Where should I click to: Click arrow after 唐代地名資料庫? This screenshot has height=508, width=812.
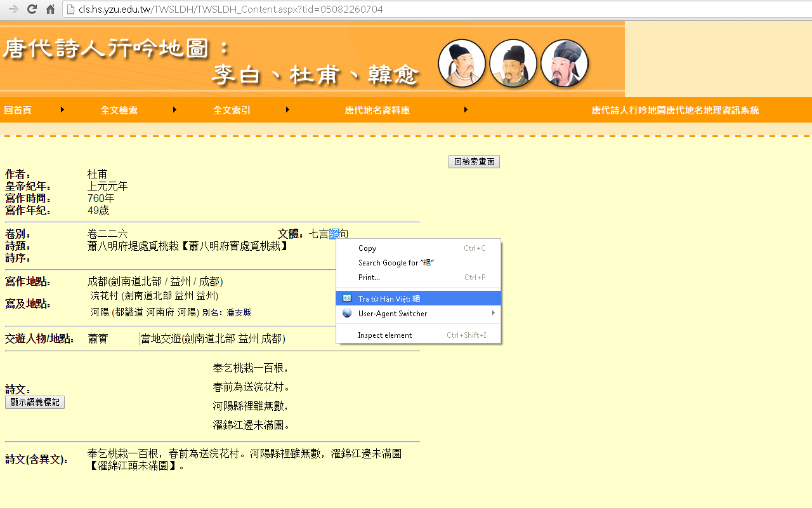pos(466,110)
